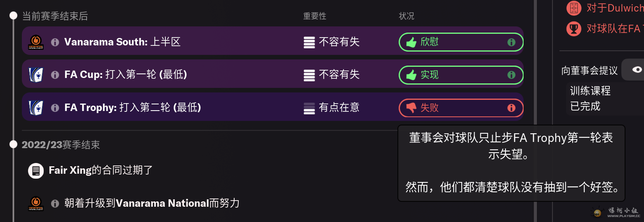Screen dimensions: 644x222
Task: Click the 当前赛季结束后 timeline marker
Action: pos(14,16)
